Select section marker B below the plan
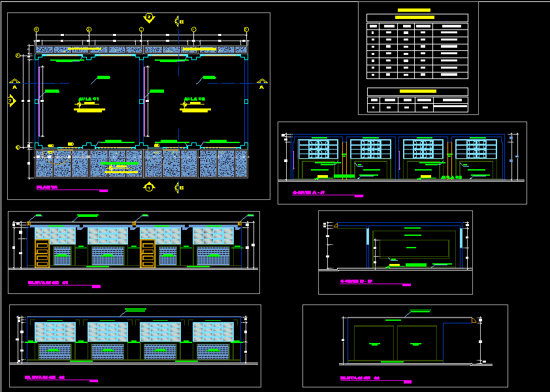 pyautogui.click(x=179, y=188)
